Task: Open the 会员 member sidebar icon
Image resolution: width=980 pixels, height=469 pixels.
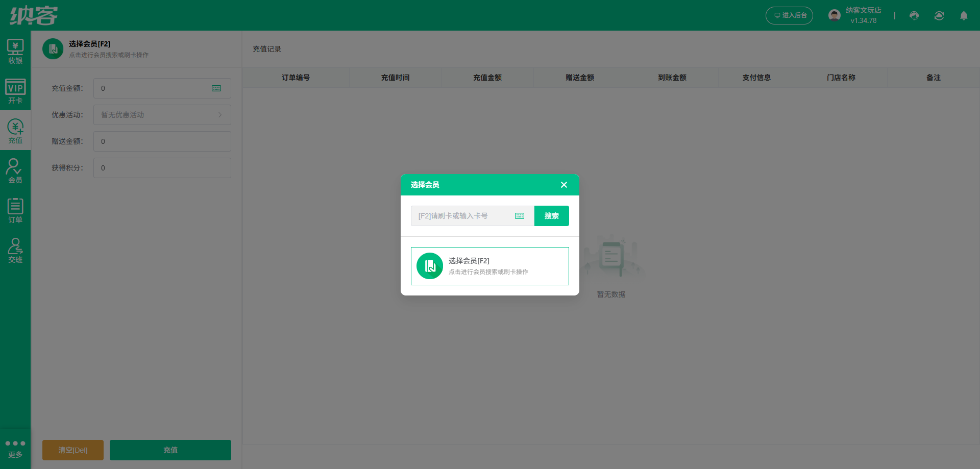Action: coord(15,171)
